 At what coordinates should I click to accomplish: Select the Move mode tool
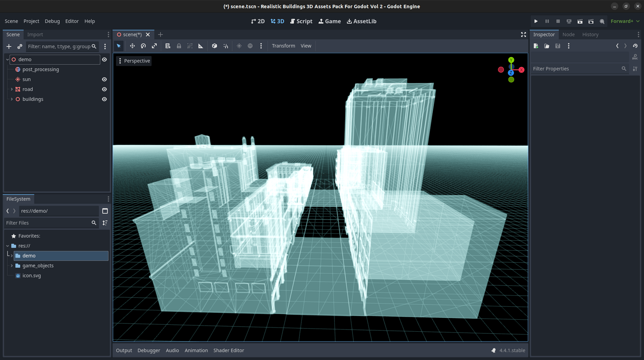pyautogui.click(x=132, y=46)
